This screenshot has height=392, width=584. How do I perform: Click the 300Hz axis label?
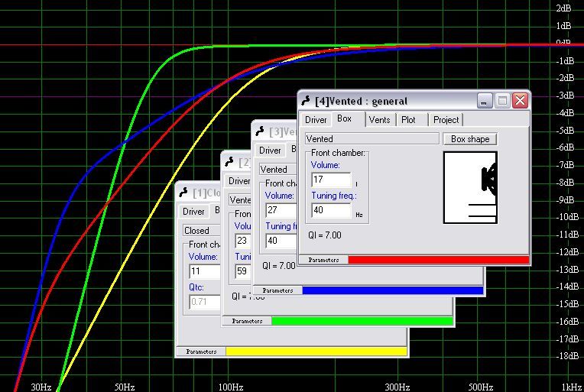397,387
